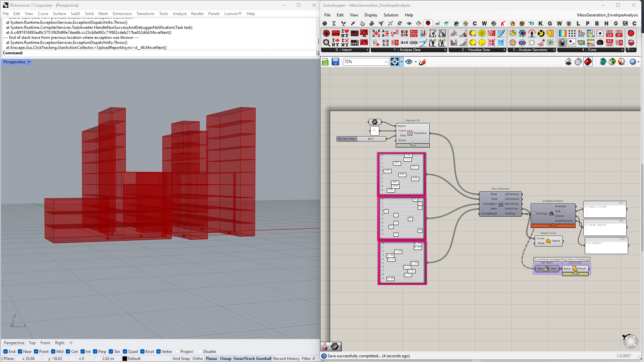The image size is (644, 362).
Task: Toggle the Mid osnap checkbox
Action: [53, 352]
